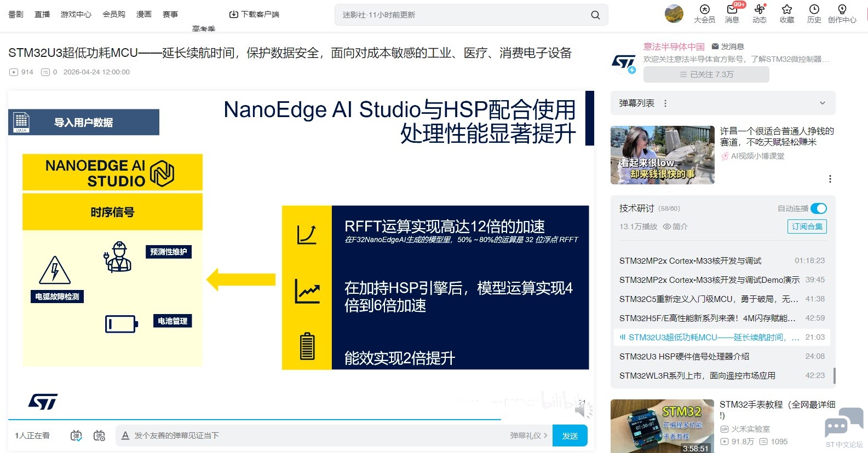Open 赛事 navigation item
Viewport: 868px width, 453px height.
point(170,14)
